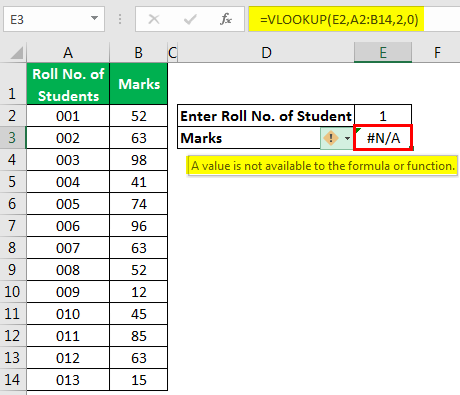The height and width of the screenshot is (395, 460).
Task: Click 'Enter Roll No. of Student' label cell
Action: click(266, 116)
